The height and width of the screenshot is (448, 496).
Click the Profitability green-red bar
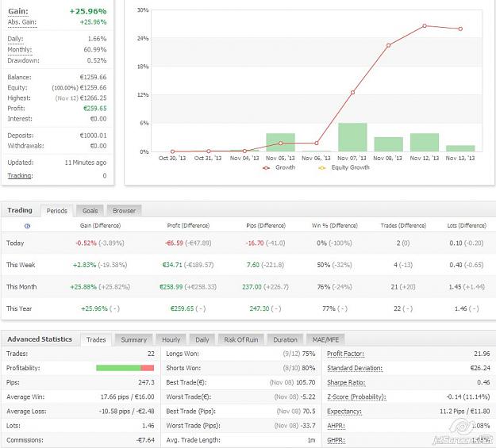125,368
